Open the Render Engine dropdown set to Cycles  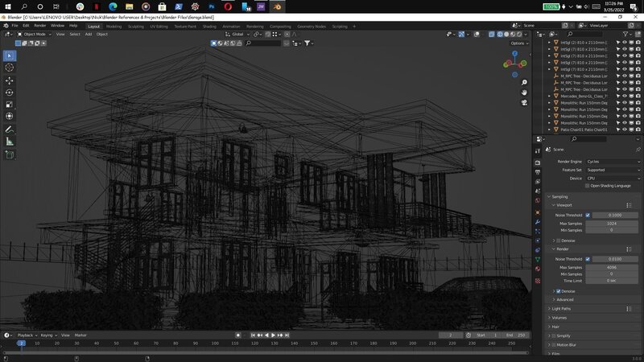click(x=613, y=162)
